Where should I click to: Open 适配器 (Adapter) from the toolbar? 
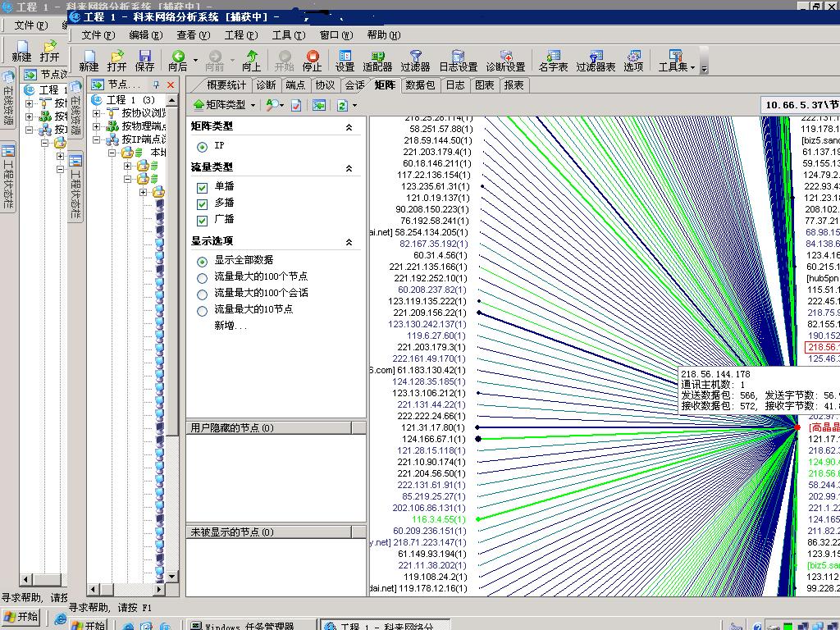tap(377, 61)
